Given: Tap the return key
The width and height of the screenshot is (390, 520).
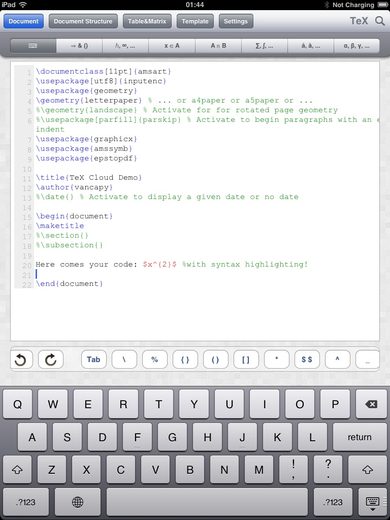Looking at the screenshot, I should (x=359, y=437).
